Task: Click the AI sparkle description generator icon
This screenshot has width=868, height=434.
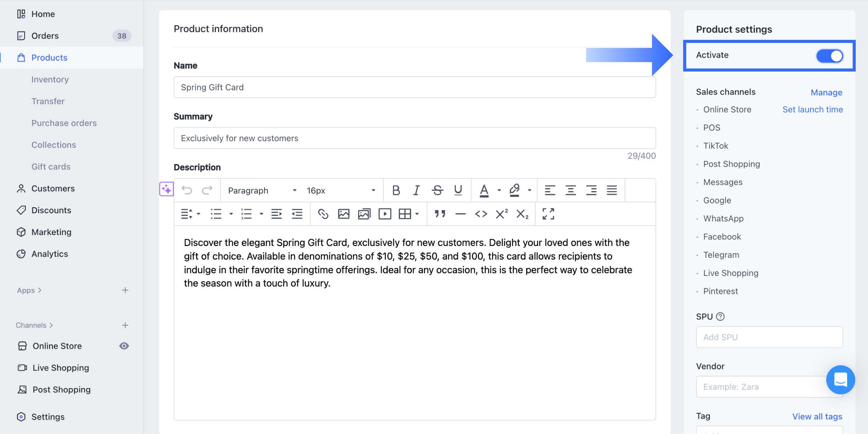Action: coord(166,189)
